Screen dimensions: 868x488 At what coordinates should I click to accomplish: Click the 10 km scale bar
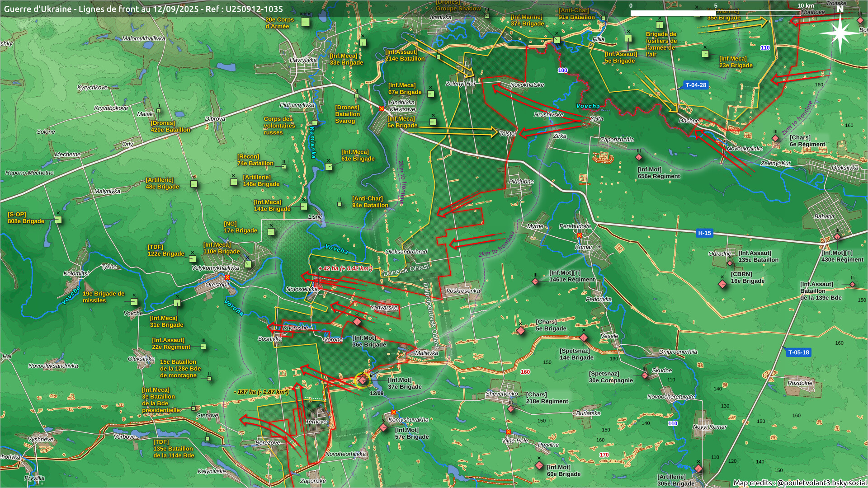tap(715, 13)
